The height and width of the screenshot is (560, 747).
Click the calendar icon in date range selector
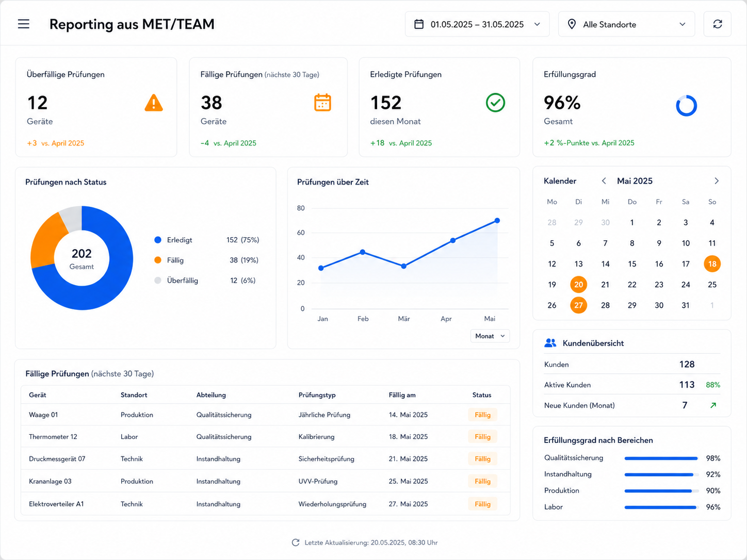tap(419, 24)
